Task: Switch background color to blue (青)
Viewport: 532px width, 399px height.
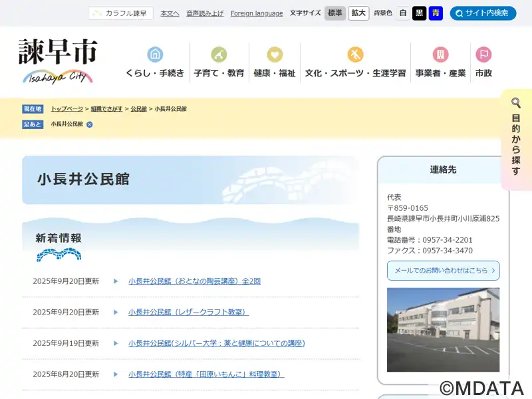Action: coord(436,13)
